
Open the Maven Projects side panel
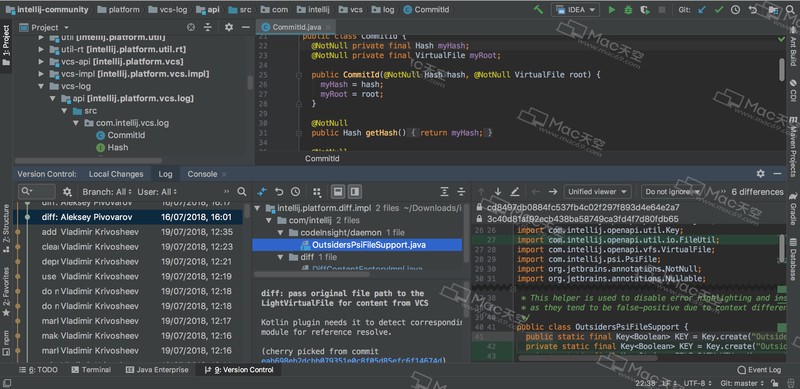click(x=793, y=146)
